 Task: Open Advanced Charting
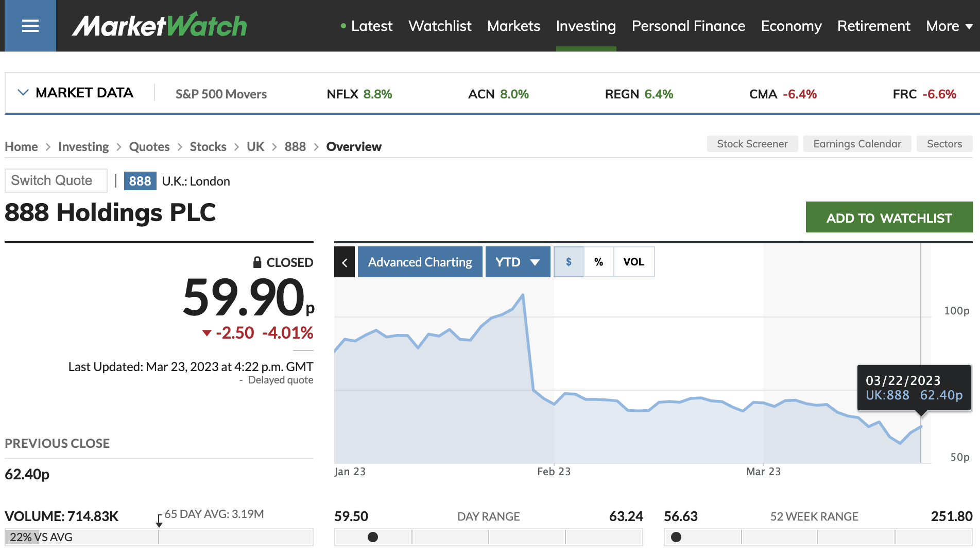(x=420, y=262)
